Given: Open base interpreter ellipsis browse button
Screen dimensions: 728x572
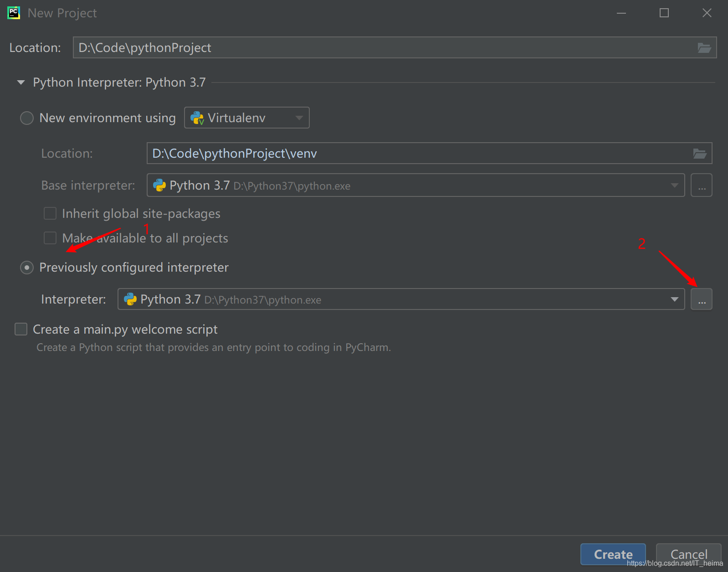Looking at the screenshot, I should click(x=702, y=186).
